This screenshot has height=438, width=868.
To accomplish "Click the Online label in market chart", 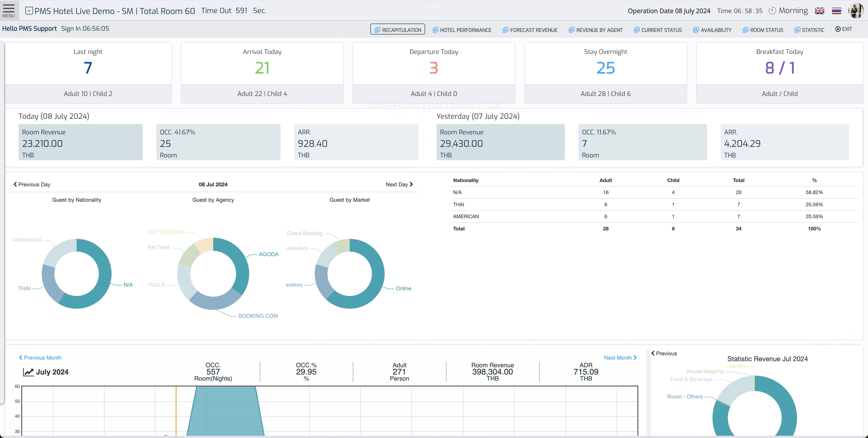I will pyautogui.click(x=403, y=288).
